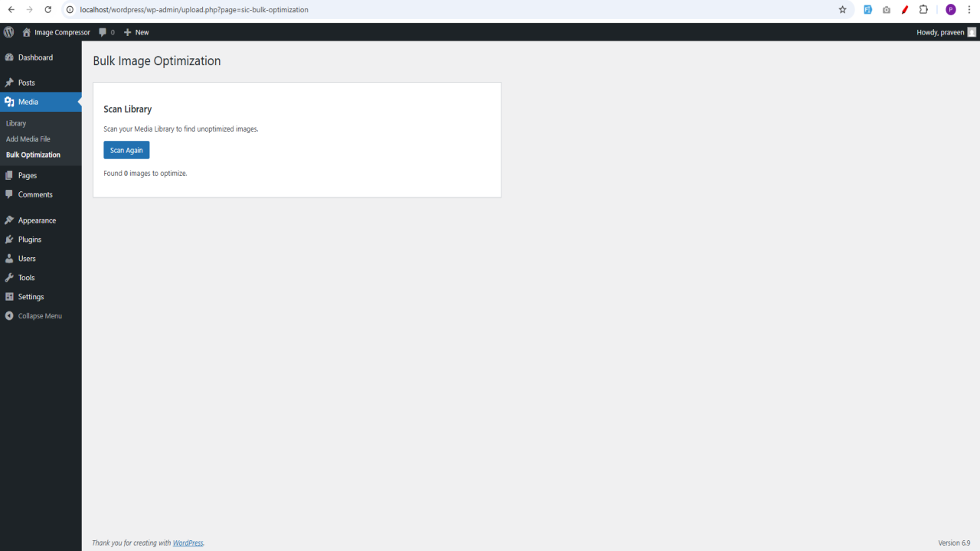The image size is (980, 551).
Task: Click the Bulk Image Optimization page title
Action: 157,61
